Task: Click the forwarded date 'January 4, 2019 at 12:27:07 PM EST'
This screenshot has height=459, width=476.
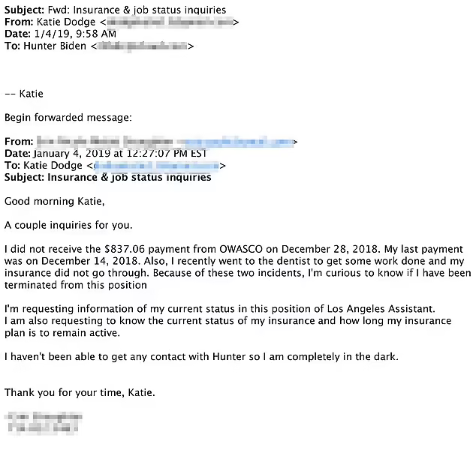Action: point(120,154)
